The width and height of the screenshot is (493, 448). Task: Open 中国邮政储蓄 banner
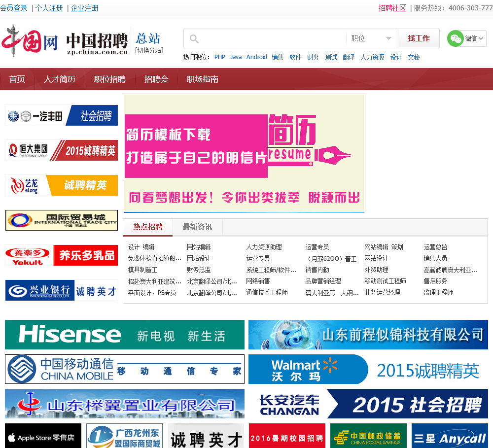[368, 436]
